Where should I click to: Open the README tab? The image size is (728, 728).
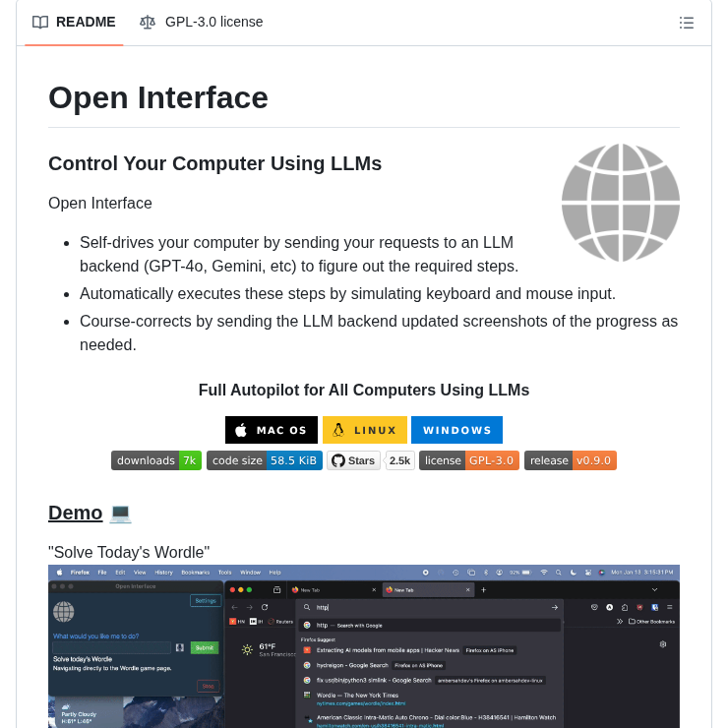tap(74, 22)
